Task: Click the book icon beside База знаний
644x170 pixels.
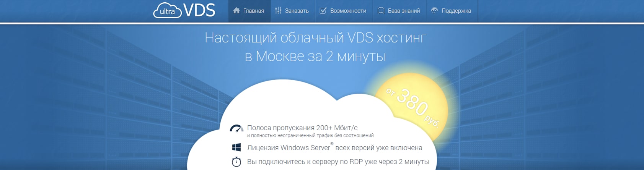Action: pos(381,11)
